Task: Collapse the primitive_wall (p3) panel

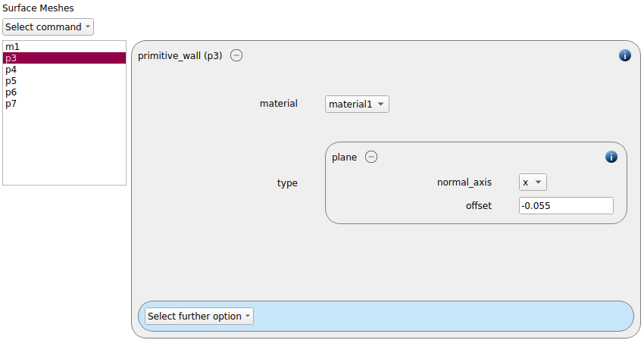Action: click(x=236, y=55)
